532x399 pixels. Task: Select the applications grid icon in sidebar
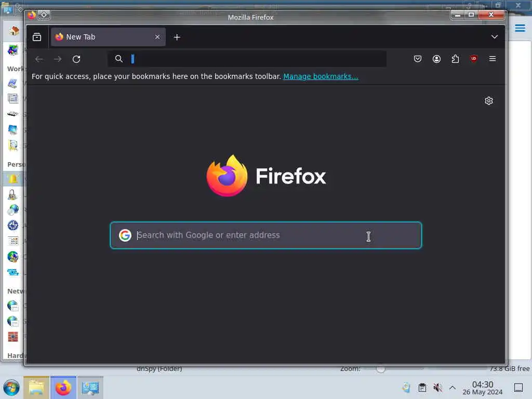(x=13, y=241)
